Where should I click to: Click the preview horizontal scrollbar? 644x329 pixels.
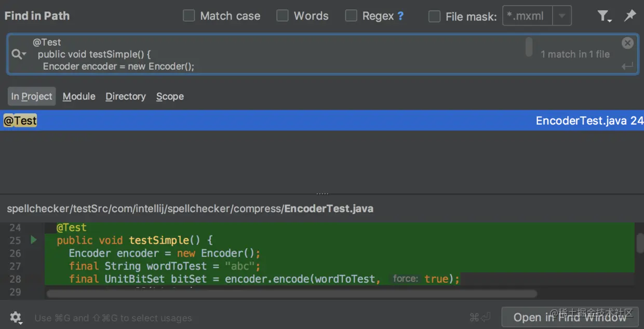pyautogui.click(x=292, y=294)
